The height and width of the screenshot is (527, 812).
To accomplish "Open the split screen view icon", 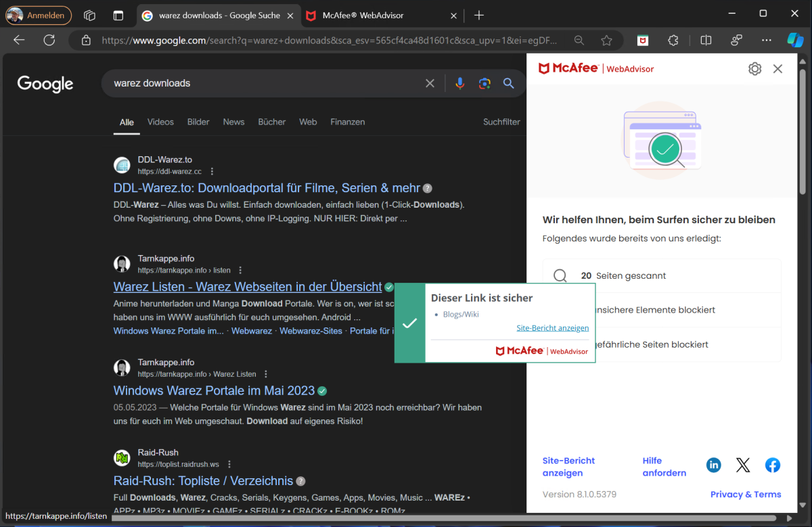I will tap(706, 41).
